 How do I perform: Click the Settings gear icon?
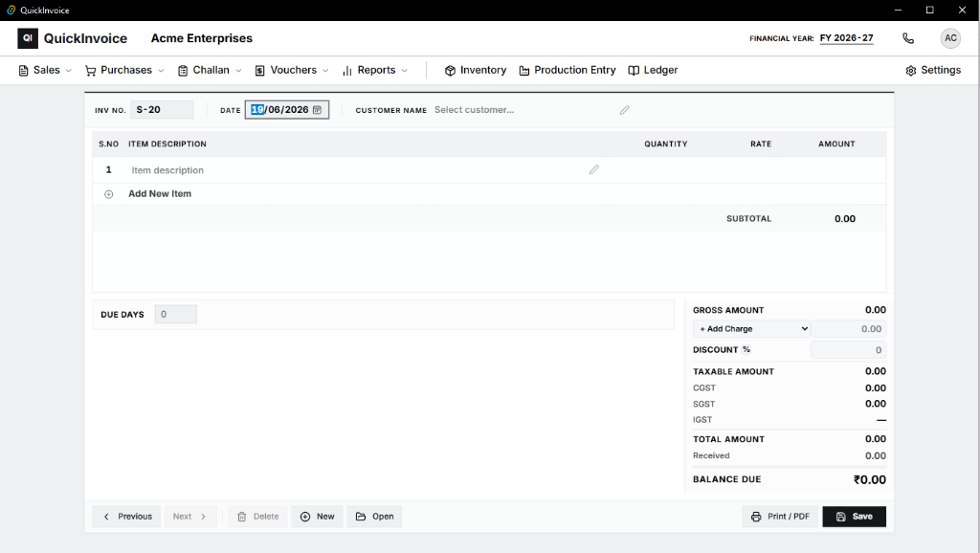click(x=911, y=71)
